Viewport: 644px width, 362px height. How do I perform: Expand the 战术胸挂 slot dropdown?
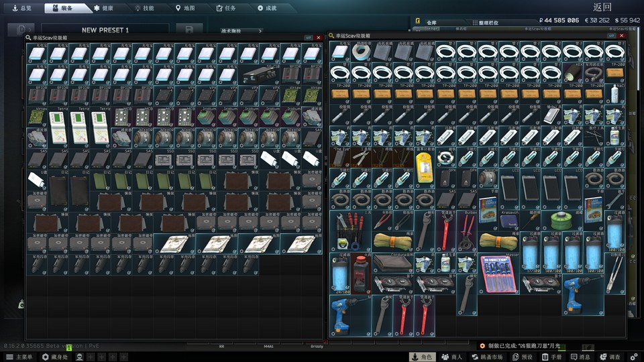pyautogui.click(x=241, y=30)
